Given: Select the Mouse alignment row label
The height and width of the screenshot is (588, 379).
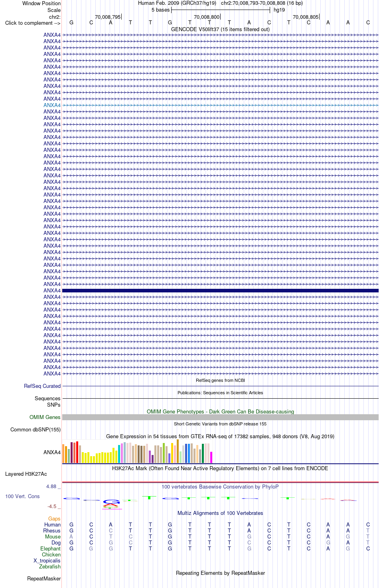Looking at the screenshot, I should (53, 536).
